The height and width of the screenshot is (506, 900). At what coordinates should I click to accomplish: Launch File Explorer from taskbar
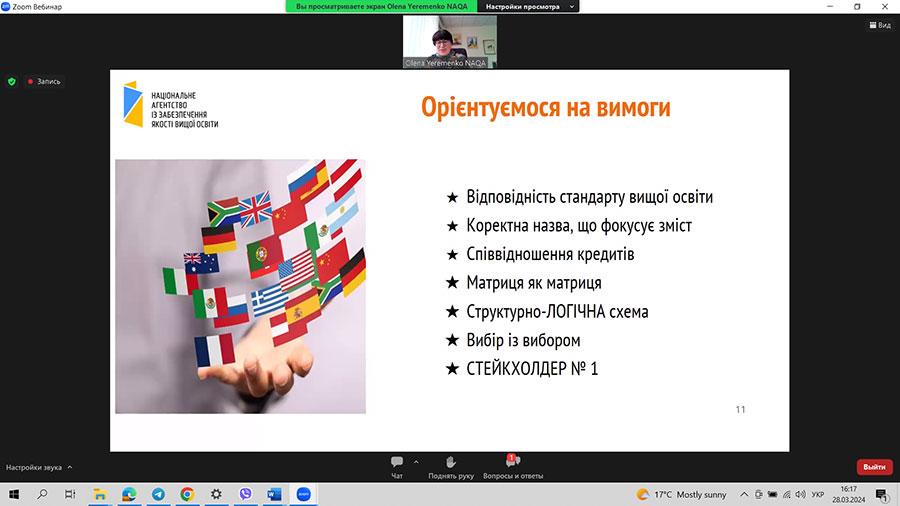100,494
